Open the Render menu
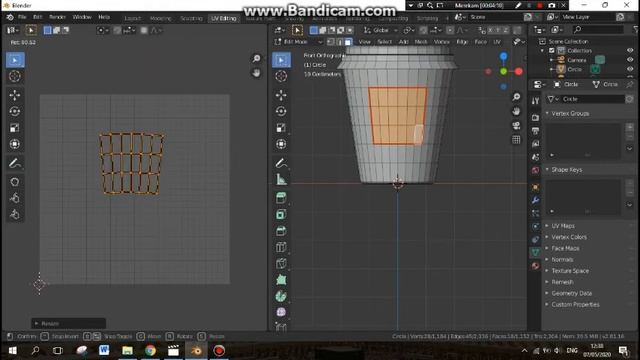The height and width of the screenshot is (360, 640). pos(57,17)
